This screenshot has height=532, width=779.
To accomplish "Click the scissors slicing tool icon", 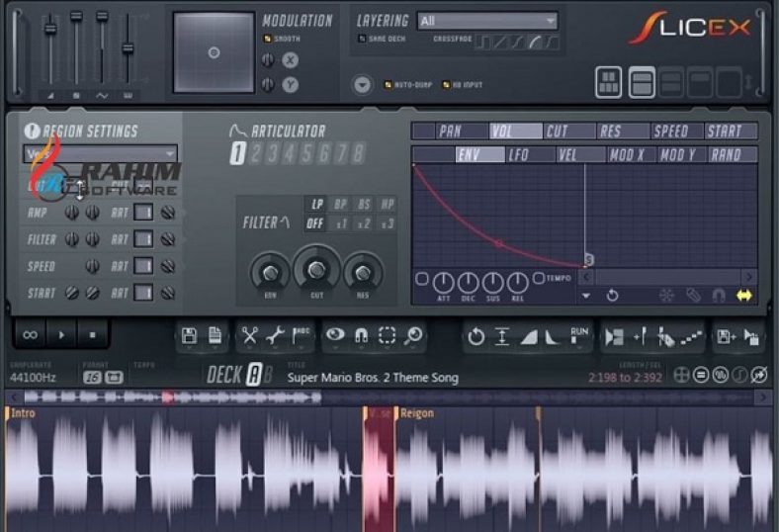I will coord(249,336).
